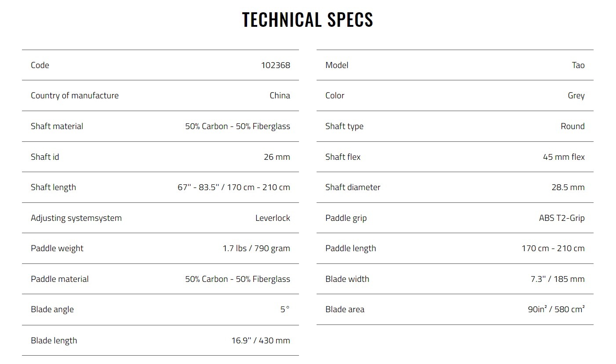Click the Shaft length measurement text
616x364 pixels.
(234, 187)
